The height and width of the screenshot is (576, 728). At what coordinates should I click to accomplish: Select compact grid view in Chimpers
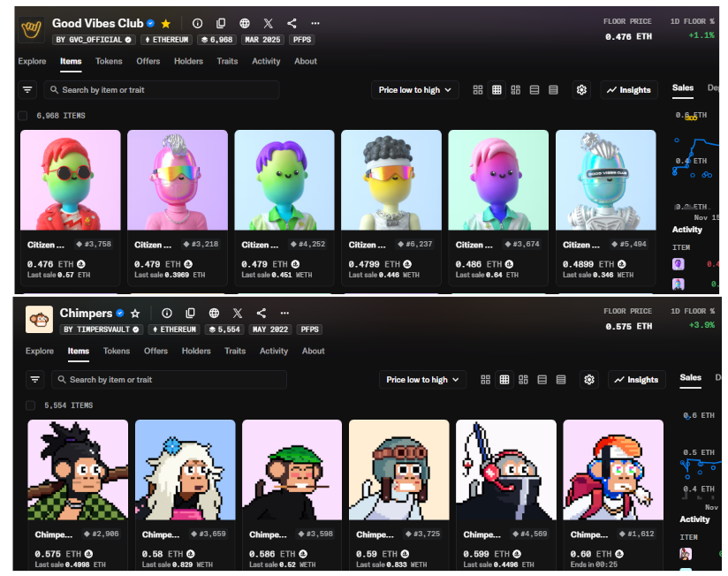[504, 380]
